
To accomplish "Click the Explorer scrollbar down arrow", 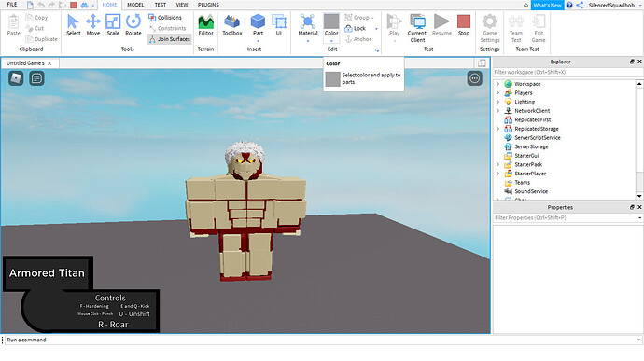I will tap(639, 196).
